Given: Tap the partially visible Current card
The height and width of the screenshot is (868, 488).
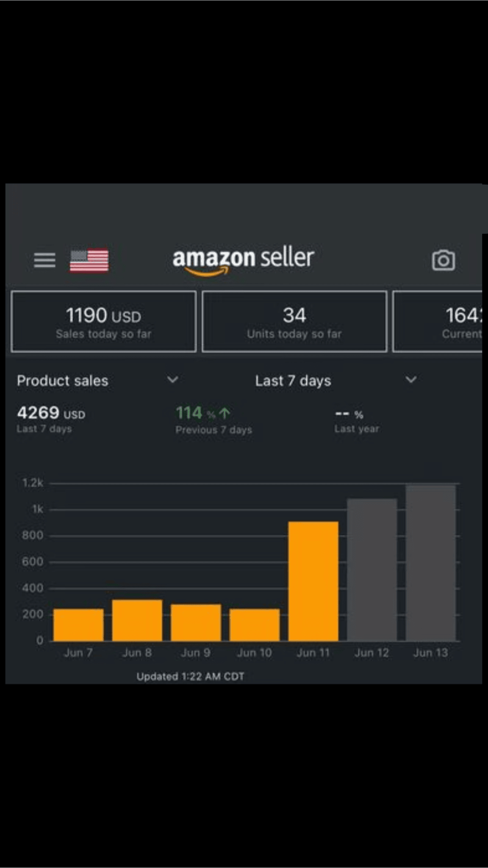Looking at the screenshot, I should point(438,322).
